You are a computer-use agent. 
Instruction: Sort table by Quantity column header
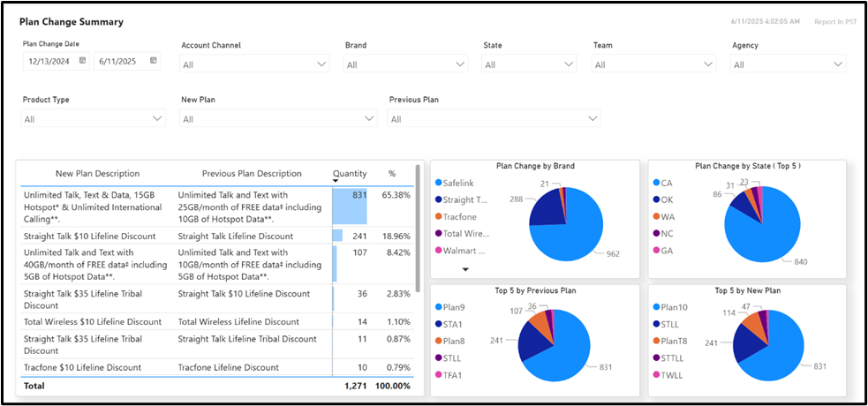[350, 174]
